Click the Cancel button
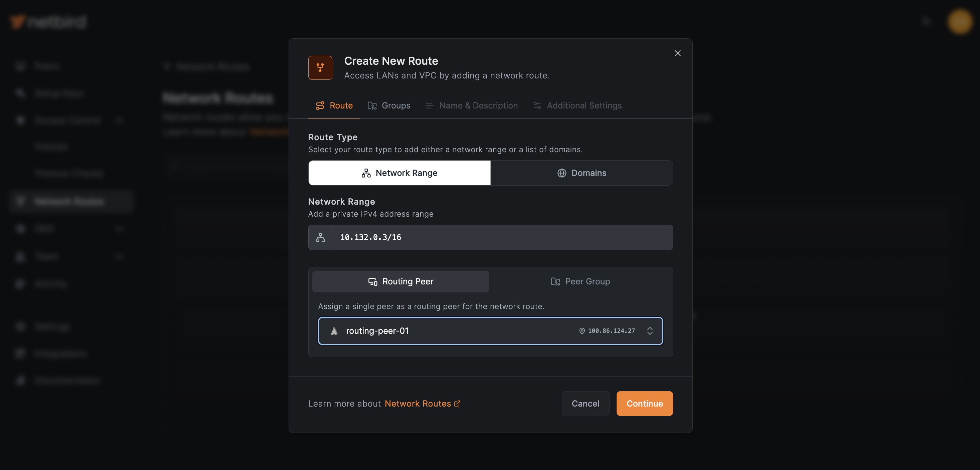The width and height of the screenshot is (980, 470). click(x=585, y=404)
